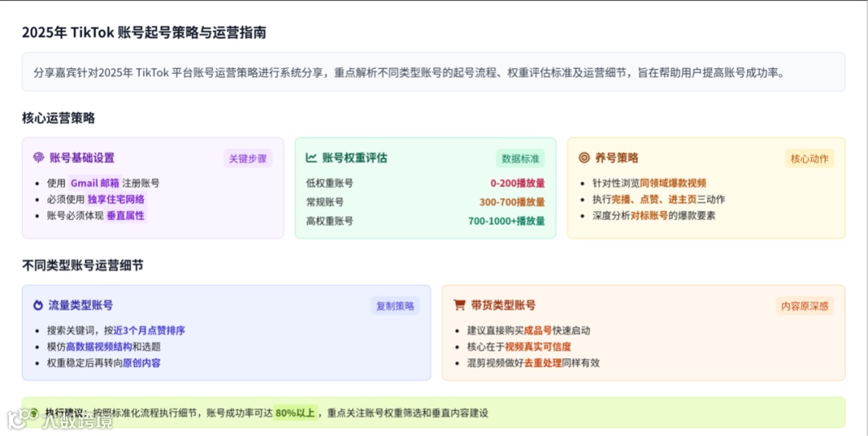This screenshot has height=436, width=868.
Task: Click the 300-700播放量 value
Action: click(x=512, y=202)
